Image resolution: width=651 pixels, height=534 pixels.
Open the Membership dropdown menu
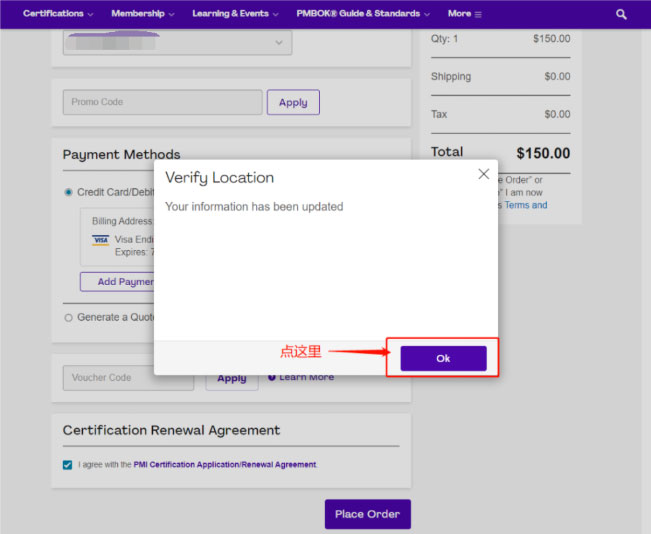[142, 14]
